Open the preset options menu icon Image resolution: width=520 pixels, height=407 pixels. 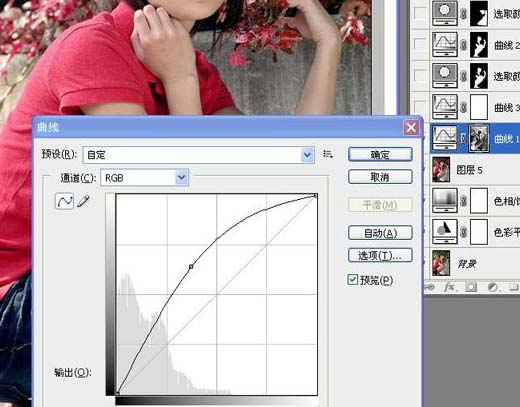pyautogui.click(x=328, y=154)
